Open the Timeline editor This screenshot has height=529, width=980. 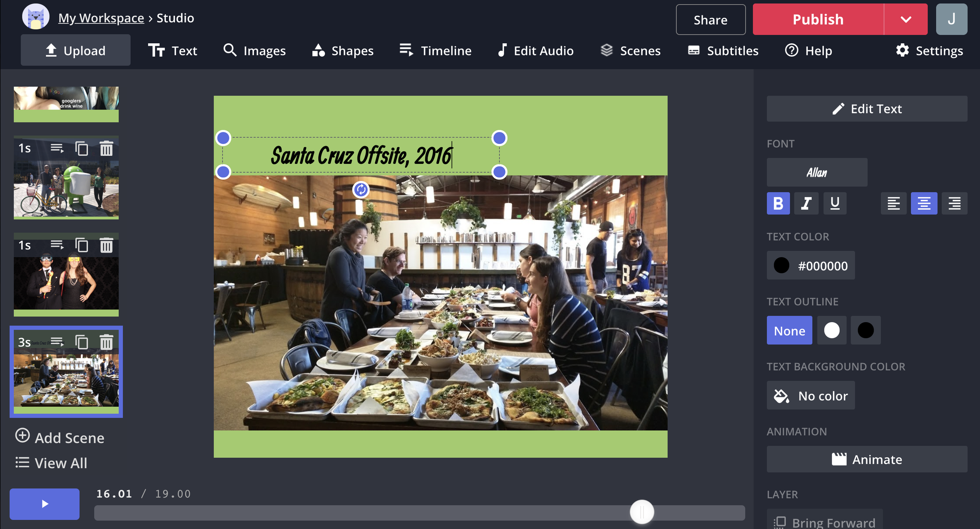(x=436, y=50)
